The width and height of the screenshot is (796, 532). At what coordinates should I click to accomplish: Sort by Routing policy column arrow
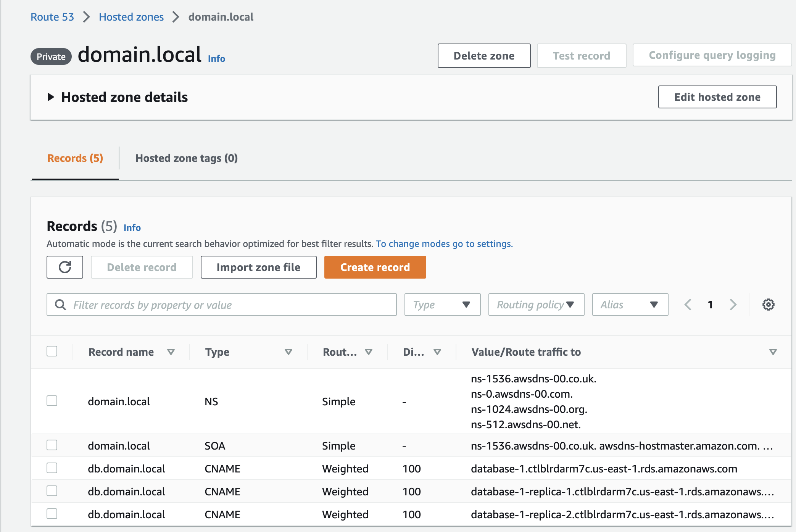pos(368,352)
